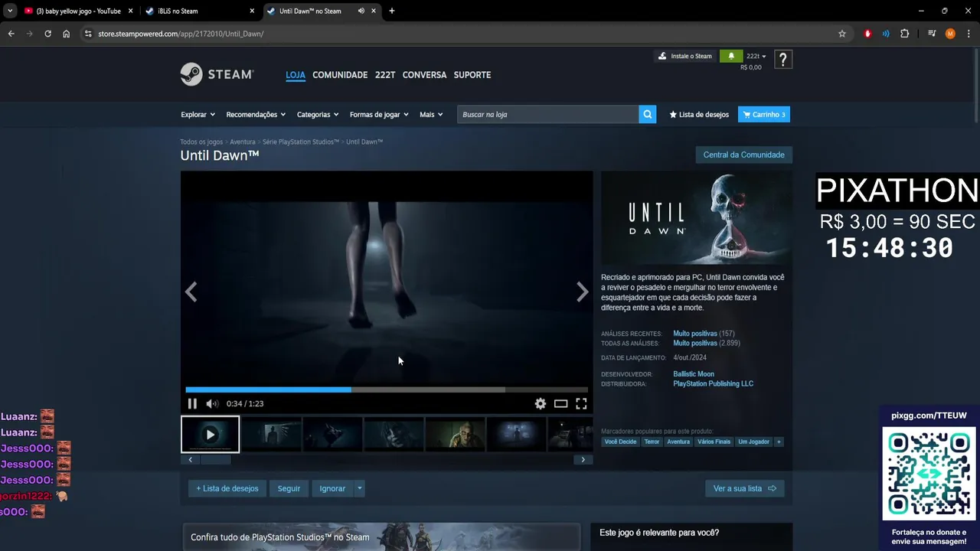
Task: Open Série PlayStation Studios breadcrumb
Action: point(301,142)
